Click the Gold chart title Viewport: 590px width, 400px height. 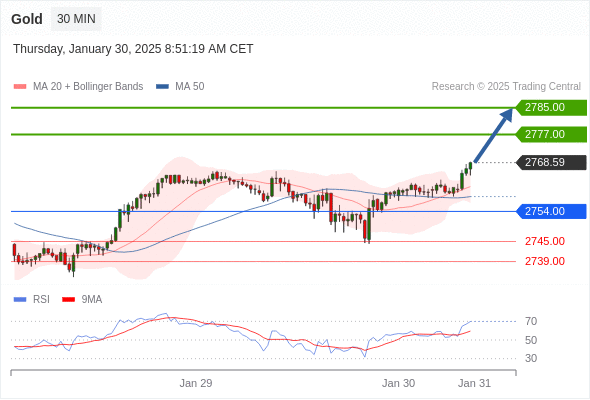click(27, 19)
